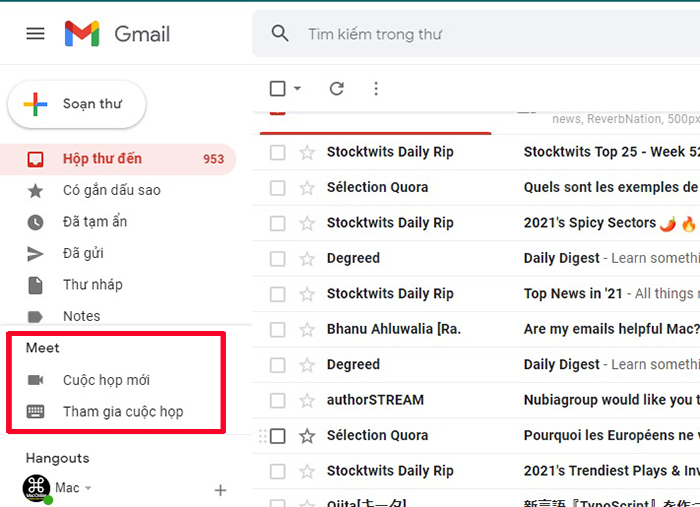Open the more options three-dot menu
Image resolution: width=700 pixels, height=507 pixels.
tap(376, 88)
